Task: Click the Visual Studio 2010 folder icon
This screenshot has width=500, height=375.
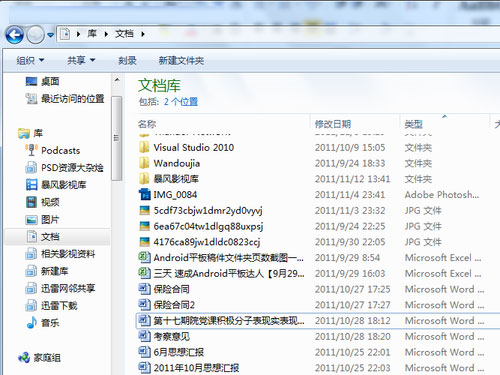Action: pyautogui.click(x=144, y=147)
